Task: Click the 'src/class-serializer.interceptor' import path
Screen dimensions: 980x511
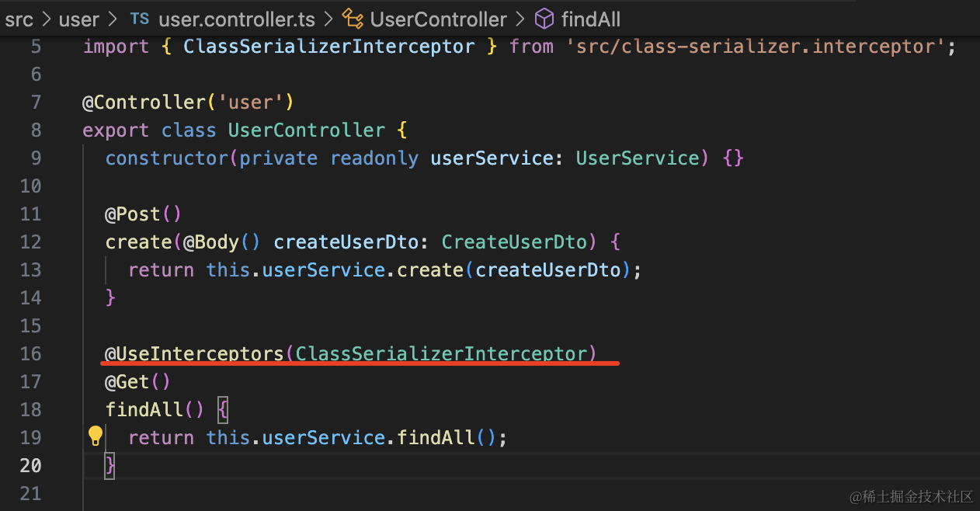Action: click(756, 47)
